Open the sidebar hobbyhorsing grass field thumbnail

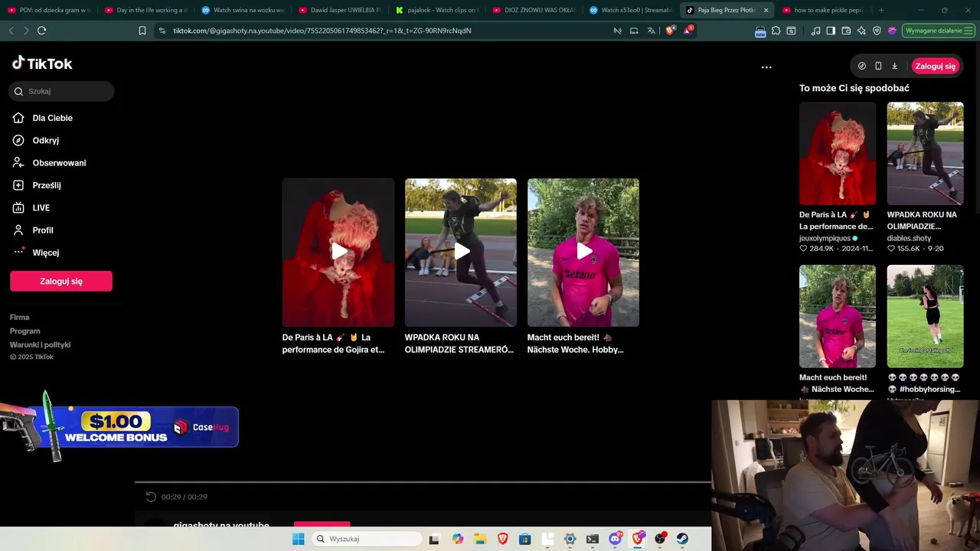(x=926, y=316)
